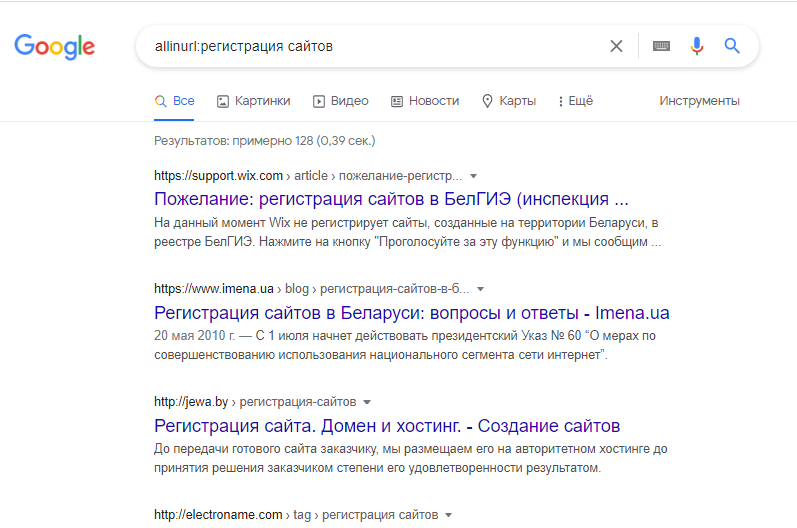Open the Инструменты search tools
The height and width of the screenshot is (528, 797).
click(x=699, y=101)
